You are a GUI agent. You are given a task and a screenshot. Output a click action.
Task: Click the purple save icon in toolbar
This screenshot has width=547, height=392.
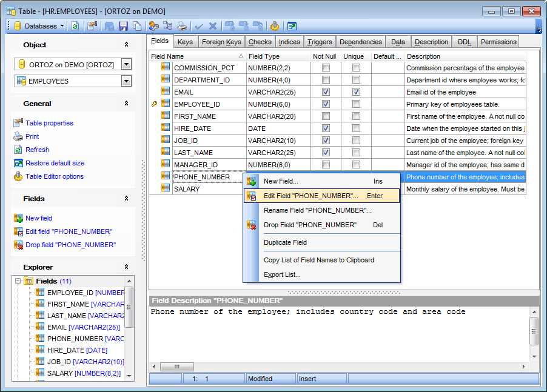click(123, 26)
